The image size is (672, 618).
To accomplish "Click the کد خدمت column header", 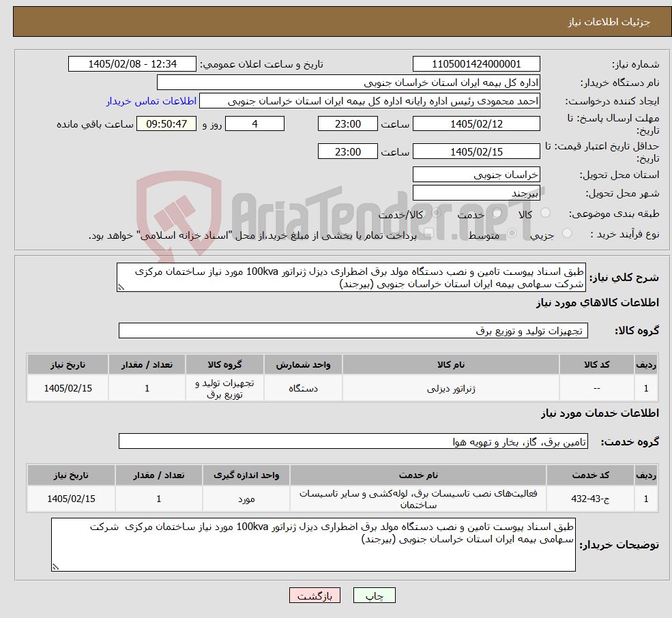I will [590, 475].
